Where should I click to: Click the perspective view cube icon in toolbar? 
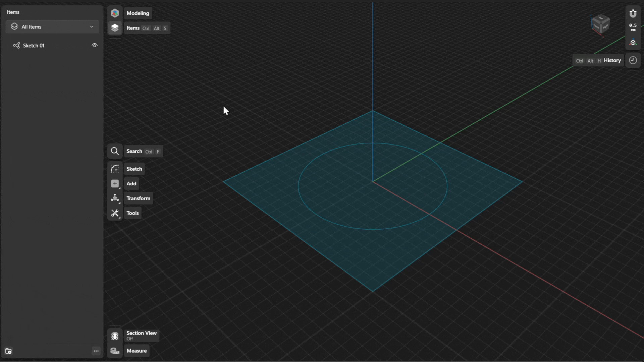pyautogui.click(x=633, y=43)
